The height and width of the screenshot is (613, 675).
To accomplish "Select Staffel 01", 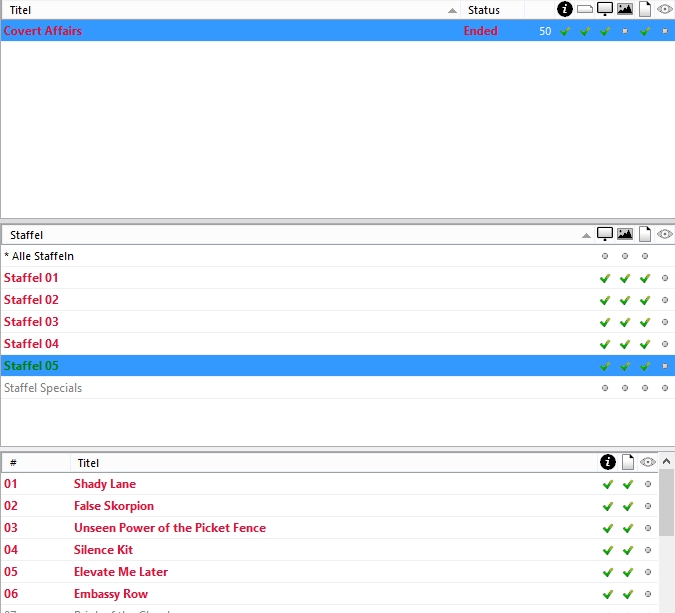I will click(338, 278).
